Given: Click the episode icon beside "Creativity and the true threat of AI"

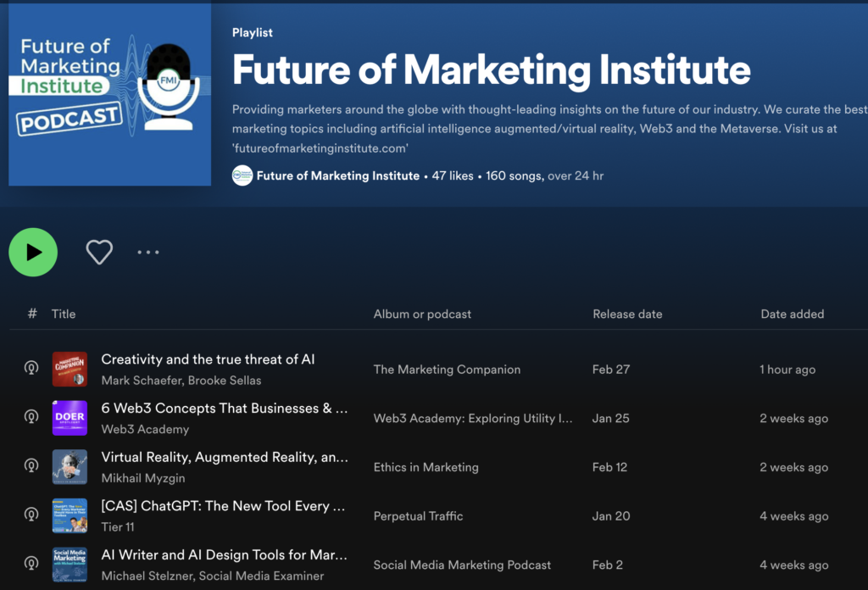Looking at the screenshot, I should pyautogui.click(x=31, y=369).
